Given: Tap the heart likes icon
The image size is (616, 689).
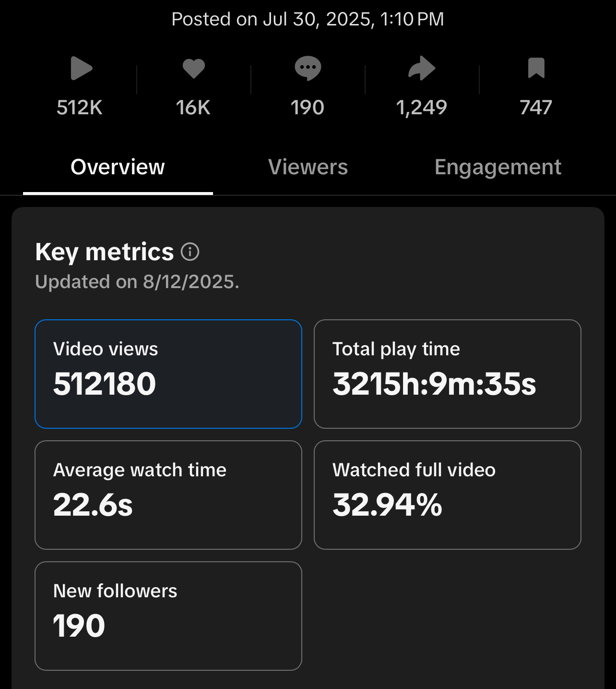Looking at the screenshot, I should [194, 68].
